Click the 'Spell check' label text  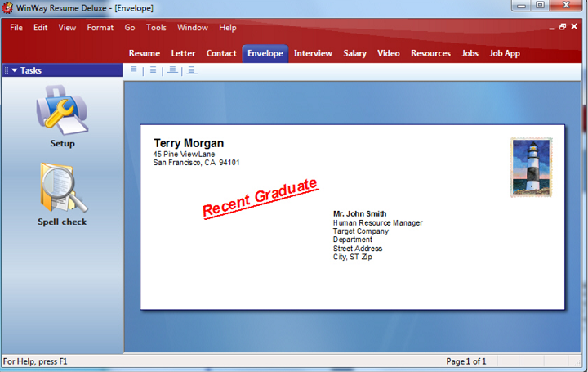(x=62, y=222)
